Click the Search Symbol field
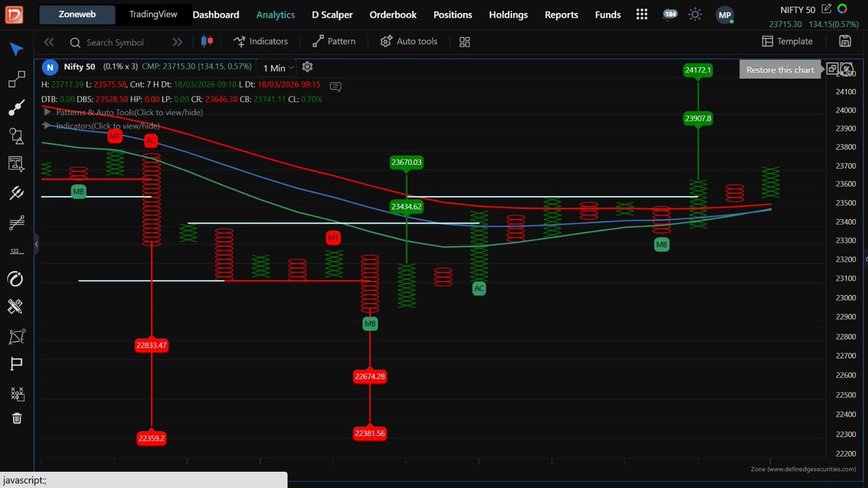The width and height of the screenshot is (868, 488). [115, 42]
